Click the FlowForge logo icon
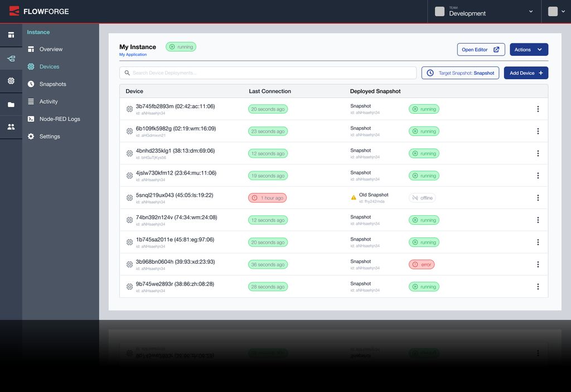This screenshot has width=571, height=392. coord(14,11)
